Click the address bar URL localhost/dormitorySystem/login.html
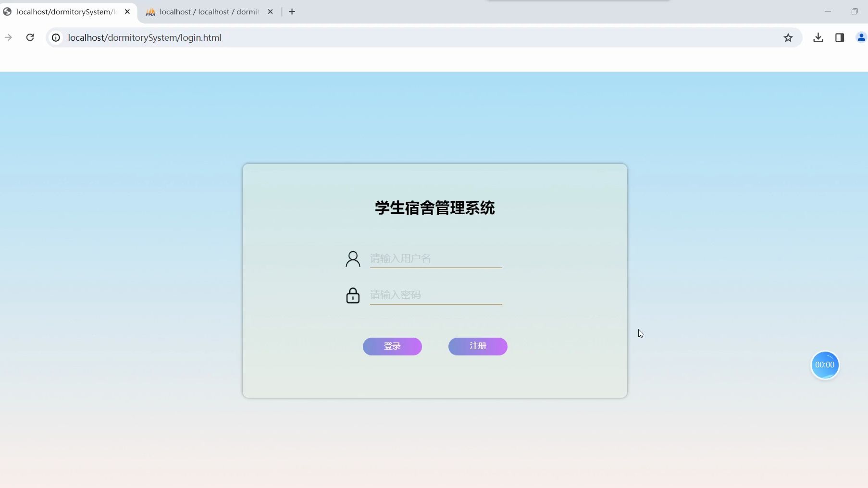The width and height of the screenshot is (868, 488). point(145,37)
